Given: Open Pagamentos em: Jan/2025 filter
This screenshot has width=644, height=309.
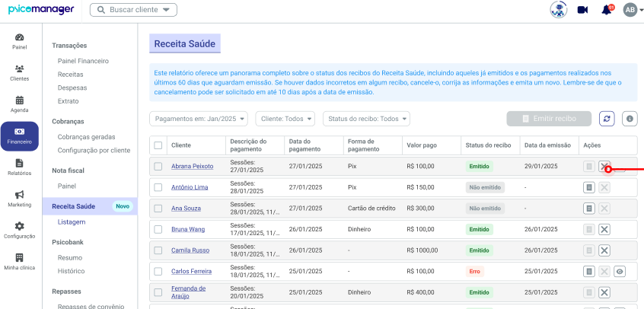Looking at the screenshot, I should click(199, 119).
